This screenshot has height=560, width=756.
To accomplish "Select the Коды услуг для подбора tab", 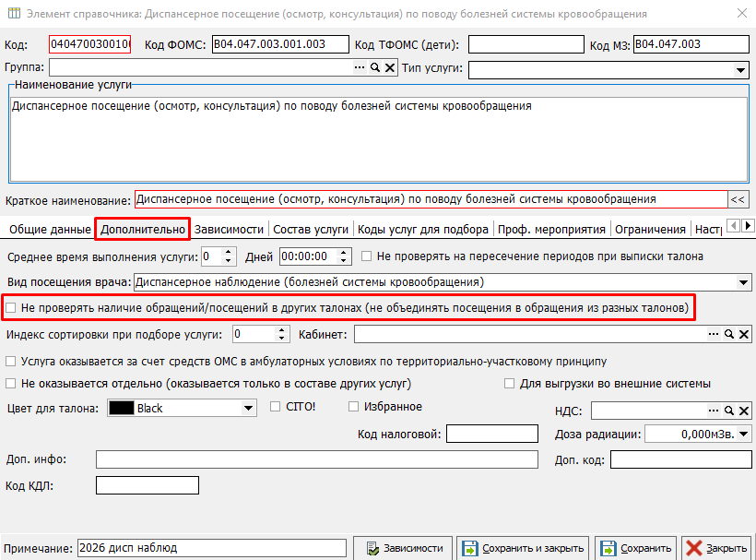I will pos(423,230).
